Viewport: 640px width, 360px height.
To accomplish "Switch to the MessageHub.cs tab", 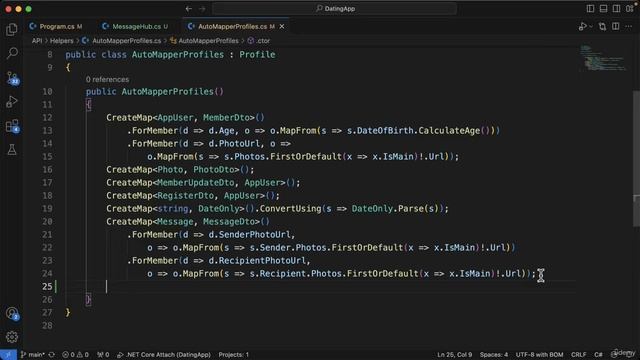I will pos(135,27).
